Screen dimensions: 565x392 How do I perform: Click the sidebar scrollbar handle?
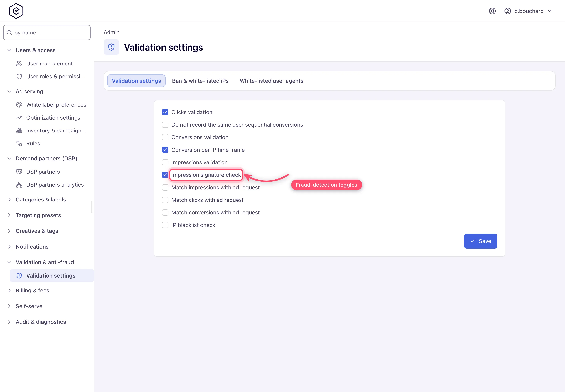(92, 207)
